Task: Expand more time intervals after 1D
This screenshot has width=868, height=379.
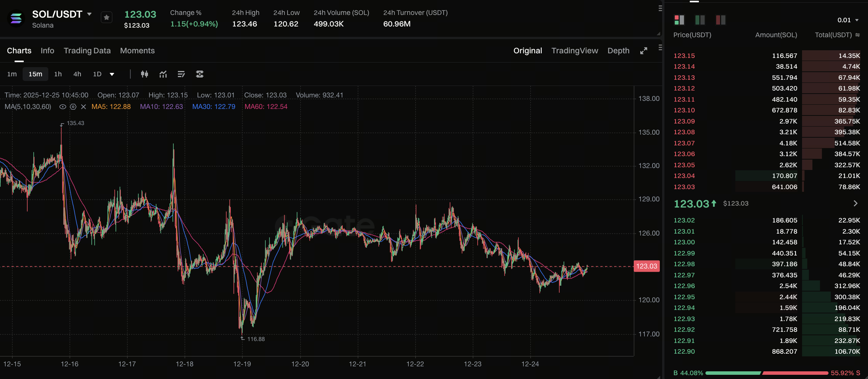Action: point(112,74)
